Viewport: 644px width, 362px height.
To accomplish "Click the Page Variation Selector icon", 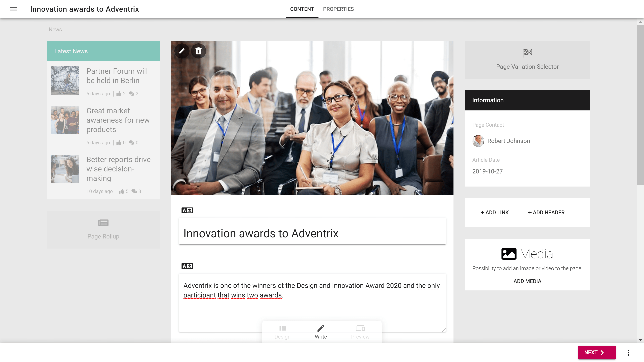I will [527, 53].
